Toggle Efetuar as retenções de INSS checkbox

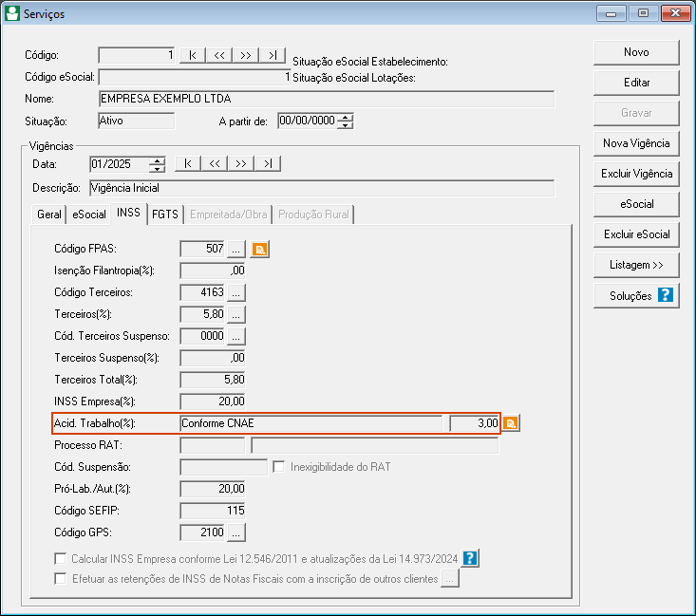62,578
